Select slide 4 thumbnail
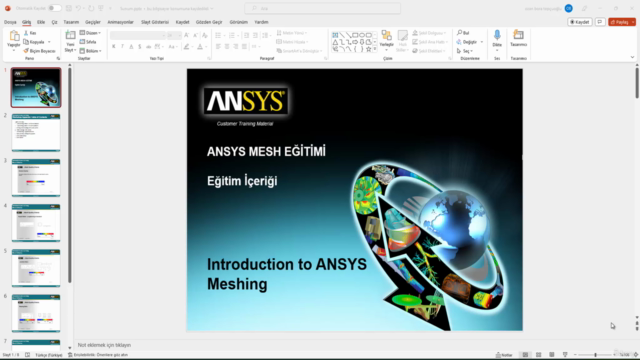The height and width of the screenshot is (360, 640). [36, 223]
